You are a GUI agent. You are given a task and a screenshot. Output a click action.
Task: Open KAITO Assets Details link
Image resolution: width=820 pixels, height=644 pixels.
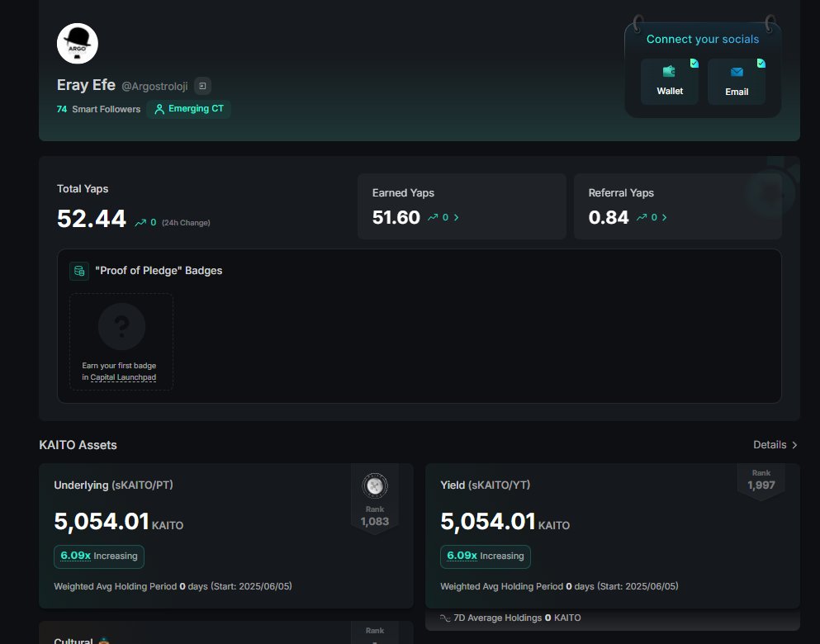point(775,445)
